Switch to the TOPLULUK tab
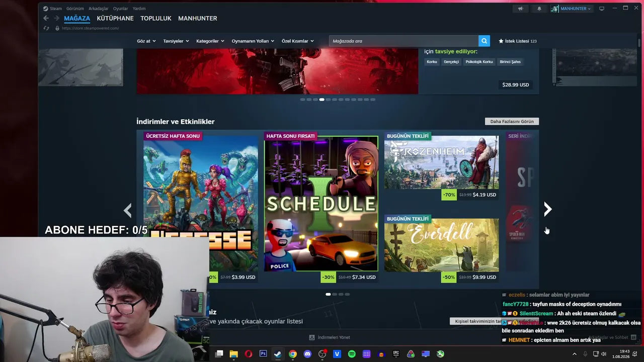The height and width of the screenshot is (362, 644). coord(156,18)
